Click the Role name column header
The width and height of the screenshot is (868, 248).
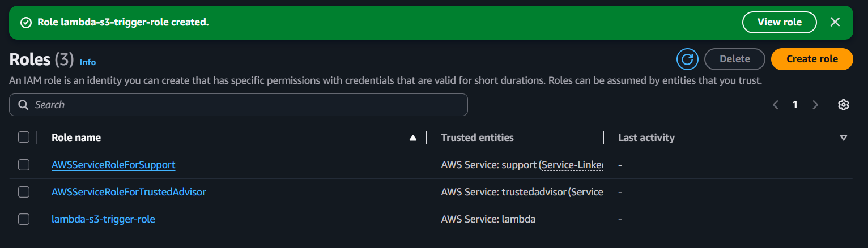(x=76, y=138)
